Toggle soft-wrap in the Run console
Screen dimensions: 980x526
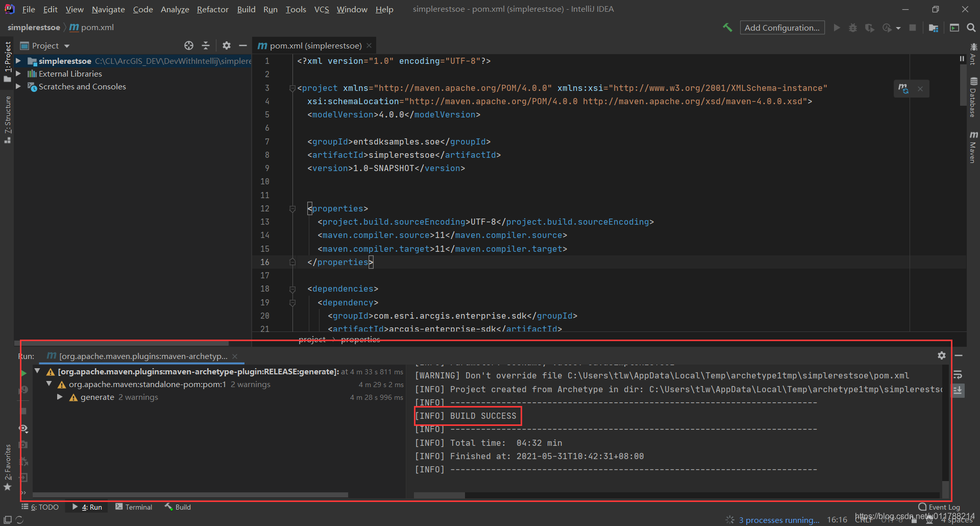(x=958, y=375)
